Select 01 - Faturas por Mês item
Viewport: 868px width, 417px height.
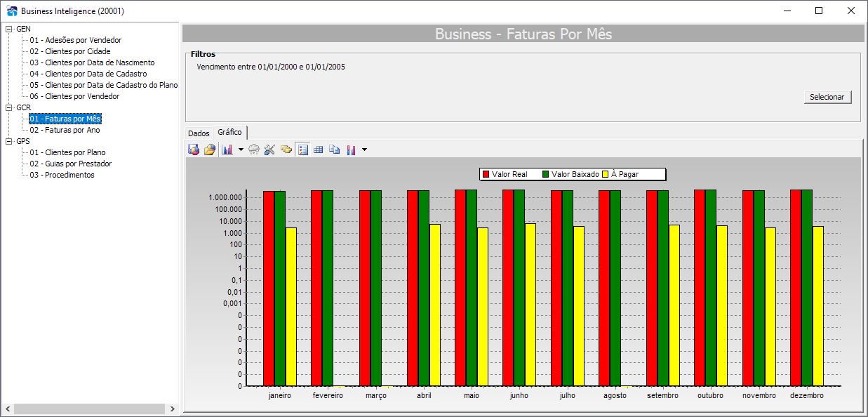tap(65, 119)
